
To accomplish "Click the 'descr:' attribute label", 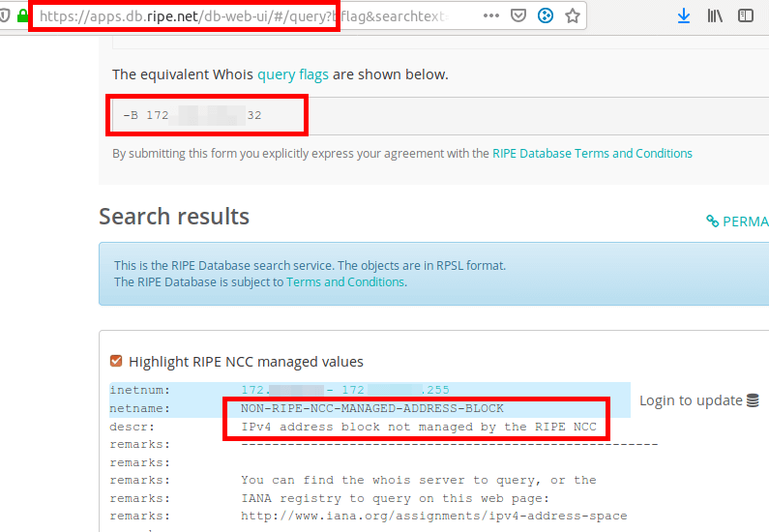I will (132, 427).
